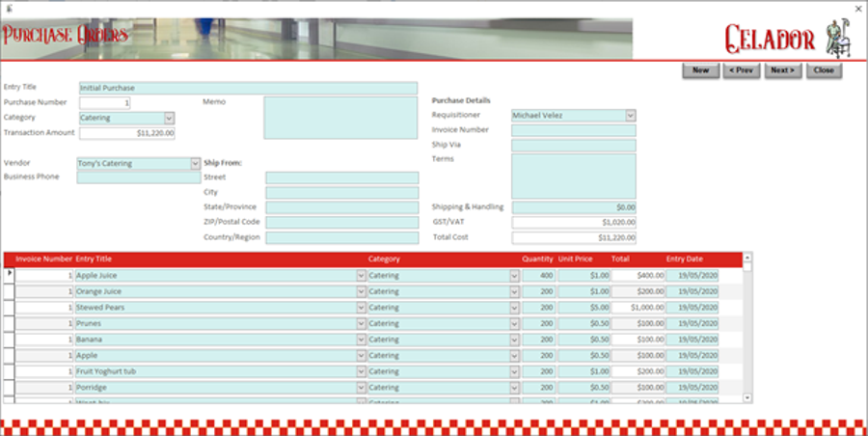Click the Unit Price $5.00 for Stewed Pears
This screenshot has height=436, width=868.
584,308
